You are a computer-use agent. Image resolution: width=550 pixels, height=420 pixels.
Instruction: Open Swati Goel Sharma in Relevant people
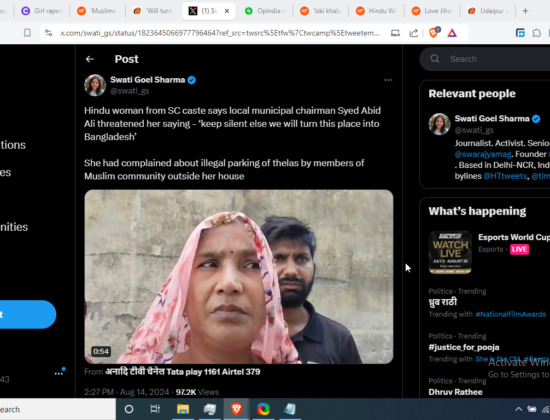492,119
